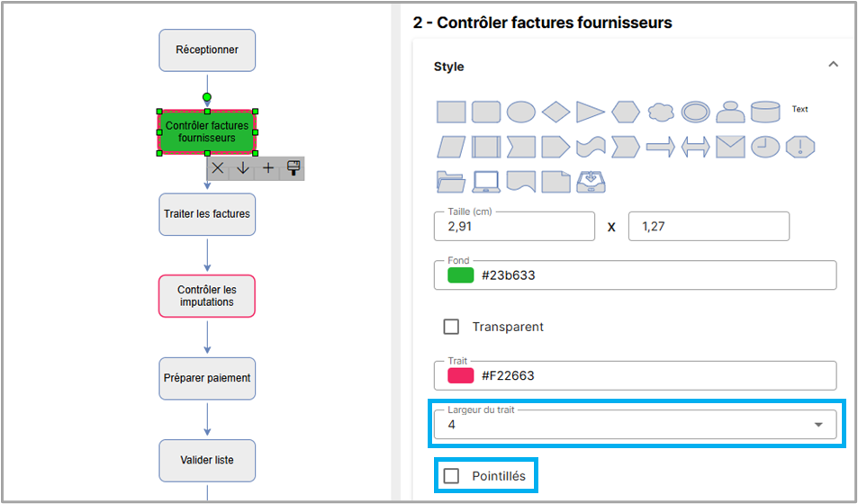Click the plus icon in node toolbar
858x504 pixels.
[268, 168]
